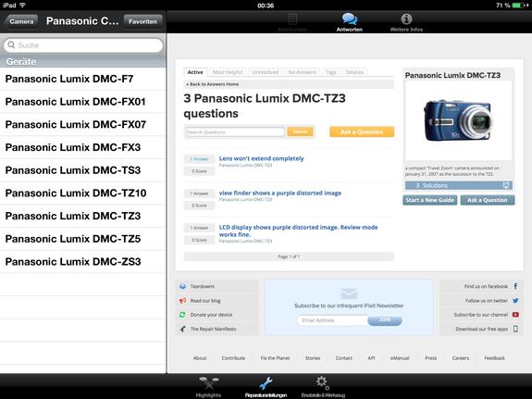Image resolution: width=532 pixels, height=399 pixels.
Task: Switch to the Most Helpful tab
Action: click(x=228, y=72)
